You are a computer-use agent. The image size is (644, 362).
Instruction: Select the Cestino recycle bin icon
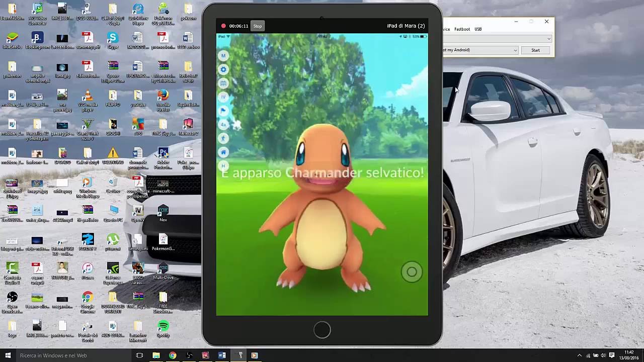tap(113, 185)
